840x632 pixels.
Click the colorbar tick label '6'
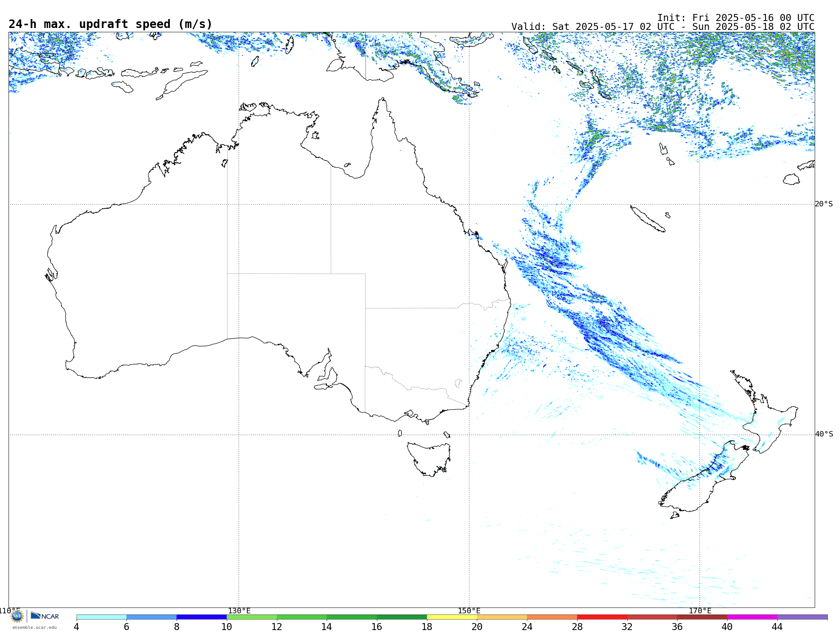tap(126, 627)
